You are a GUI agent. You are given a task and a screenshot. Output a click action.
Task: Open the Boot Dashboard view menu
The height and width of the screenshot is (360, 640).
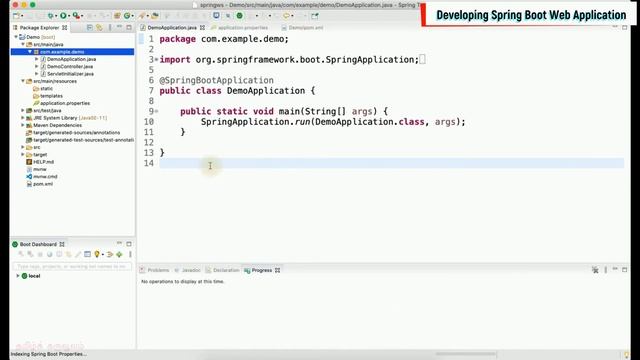130,254
